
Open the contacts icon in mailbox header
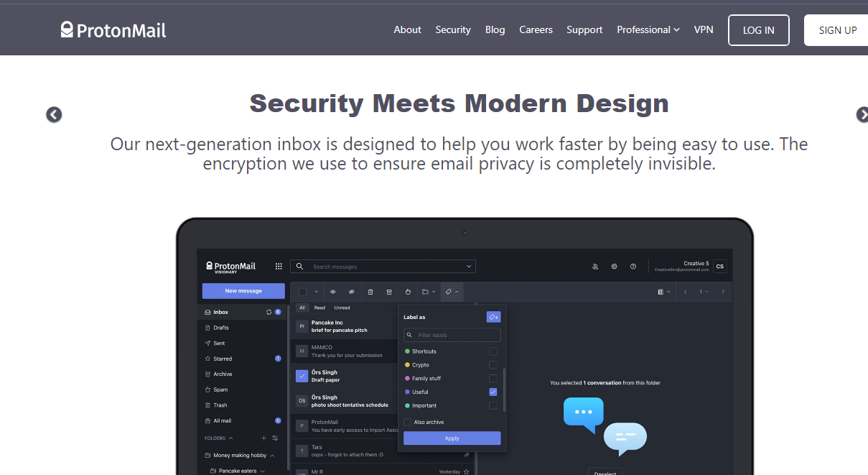(x=595, y=267)
